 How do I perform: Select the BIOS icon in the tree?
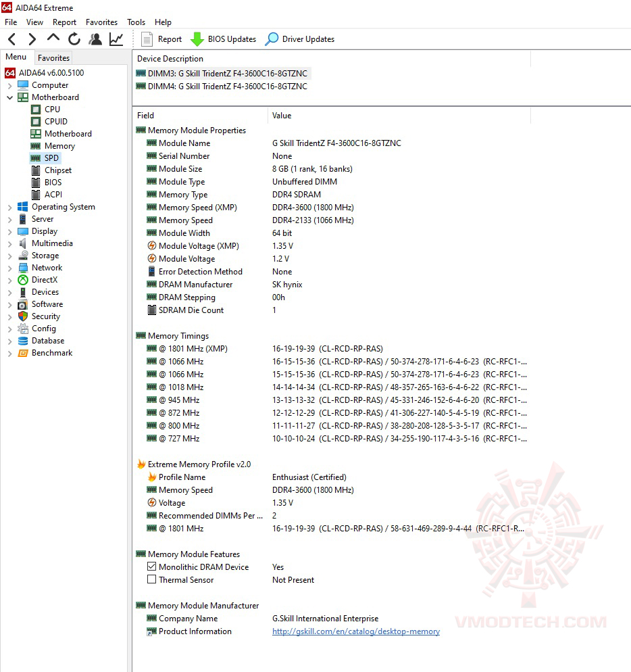[36, 182]
